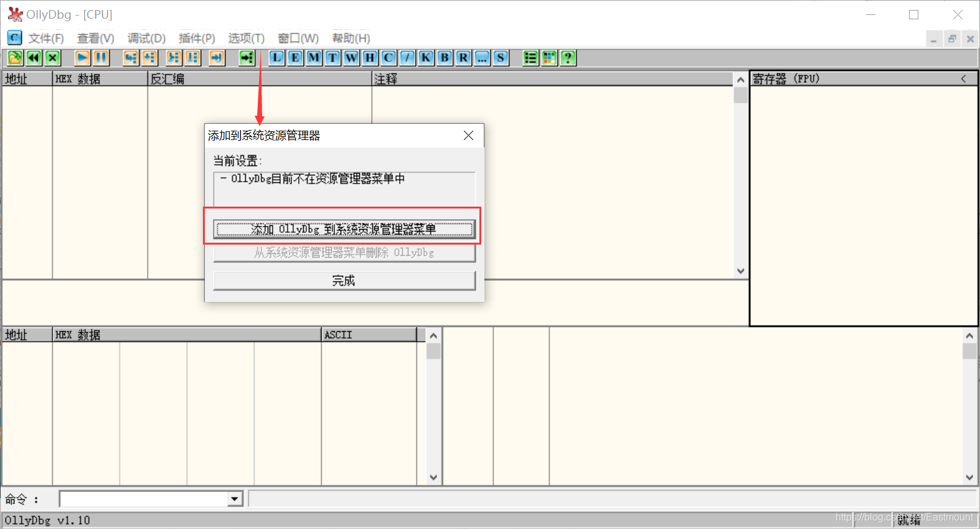This screenshot has width=980, height=529.
Task: Open the Log window with L icon
Action: [276, 58]
